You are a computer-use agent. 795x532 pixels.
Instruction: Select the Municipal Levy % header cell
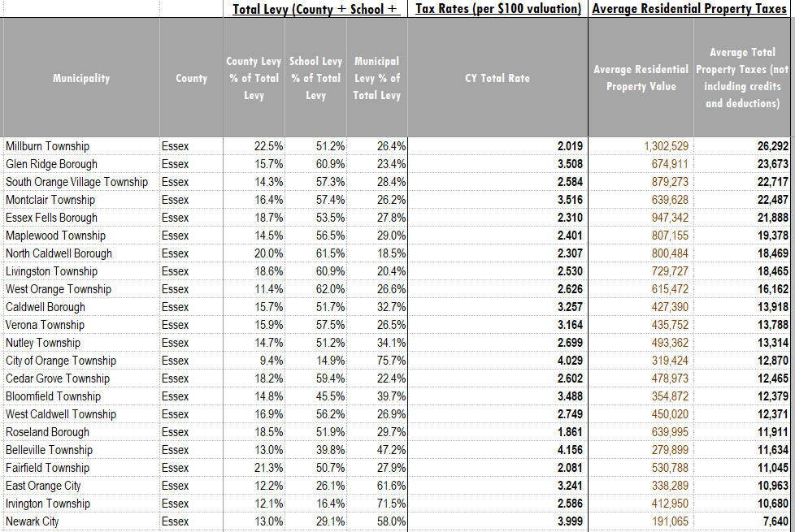376,78
